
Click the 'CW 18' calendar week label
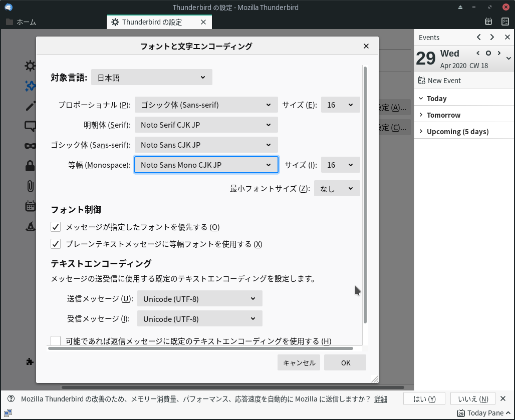point(478,66)
